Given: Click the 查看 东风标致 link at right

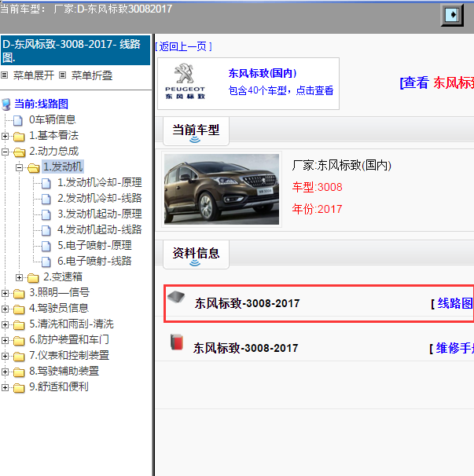Looking at the screenshot, I should point(437,82).
